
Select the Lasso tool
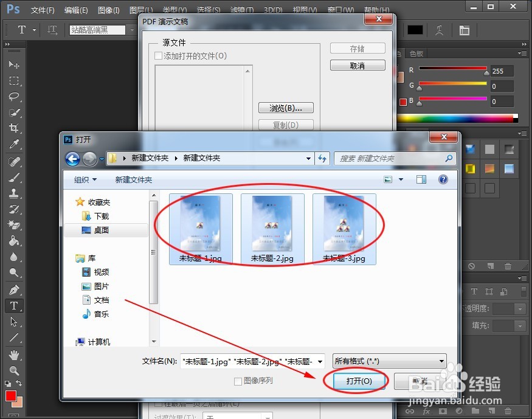pyautogui.click(x=14, y=97)
